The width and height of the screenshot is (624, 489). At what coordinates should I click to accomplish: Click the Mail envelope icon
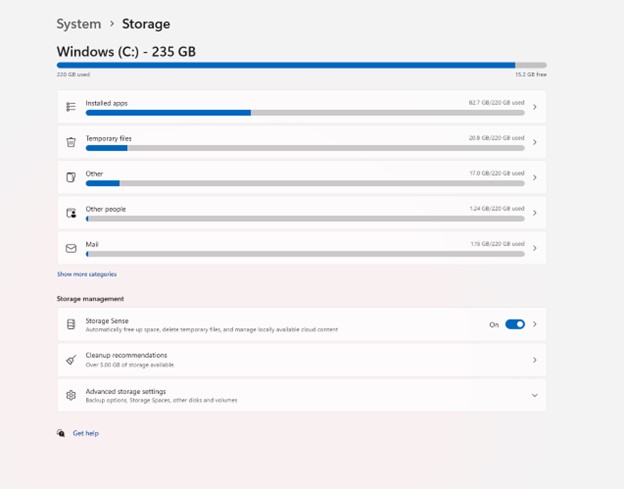click(71, 248)
